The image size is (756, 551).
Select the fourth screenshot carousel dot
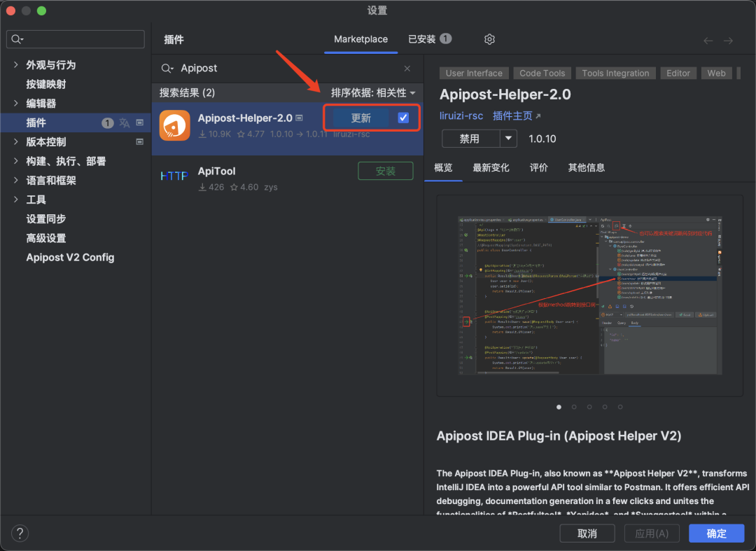tap(605, 407)
